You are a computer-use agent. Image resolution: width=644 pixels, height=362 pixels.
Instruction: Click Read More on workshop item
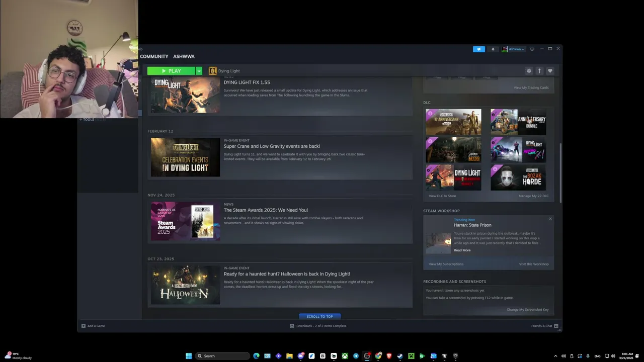[x=462, y=250]
